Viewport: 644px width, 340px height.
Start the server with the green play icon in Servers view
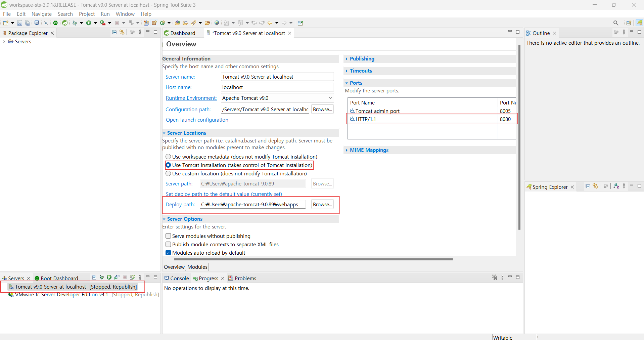click(x=109, y=278)
